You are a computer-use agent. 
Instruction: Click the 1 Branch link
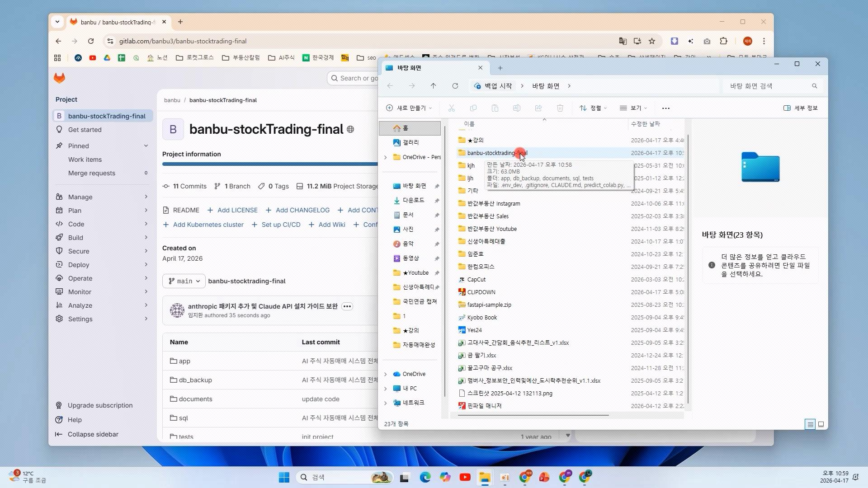(232, 186)
